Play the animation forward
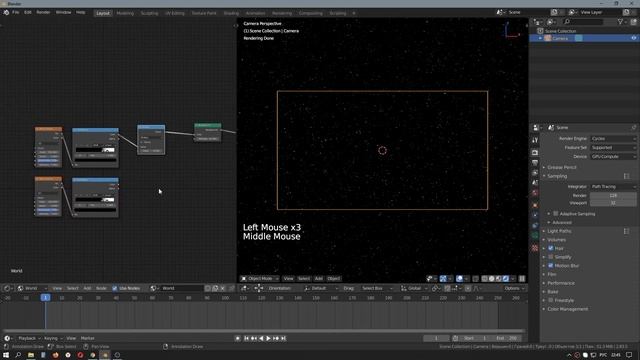Viewport: 640px width, 360px height. (x=268, y=338)
